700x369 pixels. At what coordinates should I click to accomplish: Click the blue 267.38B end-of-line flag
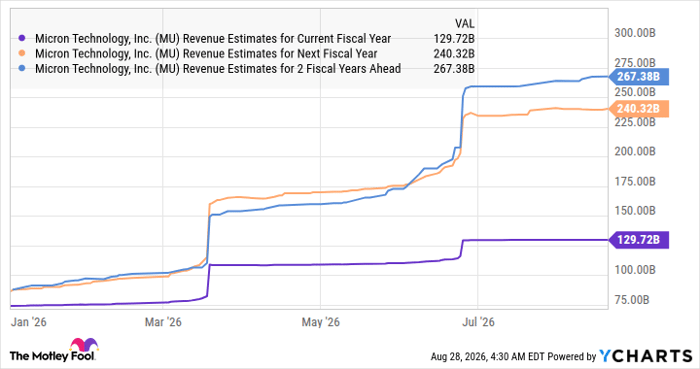coord(639,77)
